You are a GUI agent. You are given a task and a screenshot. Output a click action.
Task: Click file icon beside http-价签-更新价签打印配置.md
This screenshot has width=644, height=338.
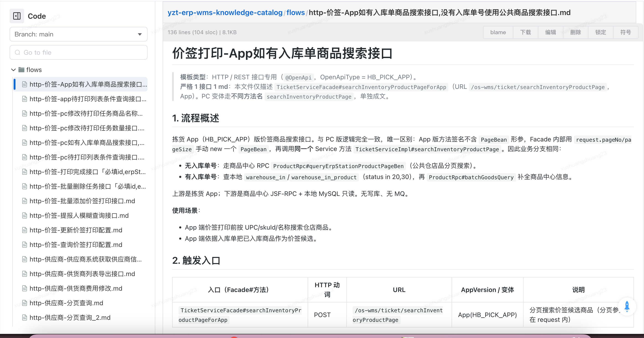(25, 230)
